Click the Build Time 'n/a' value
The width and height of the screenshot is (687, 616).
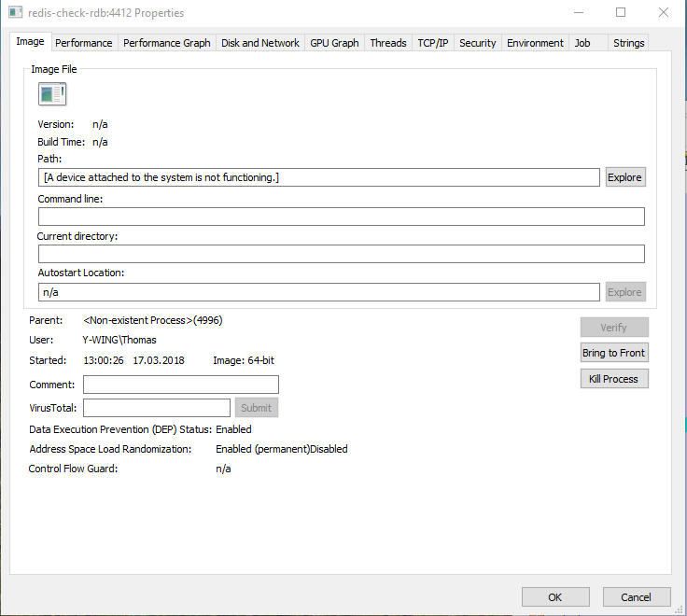(100, 142)
